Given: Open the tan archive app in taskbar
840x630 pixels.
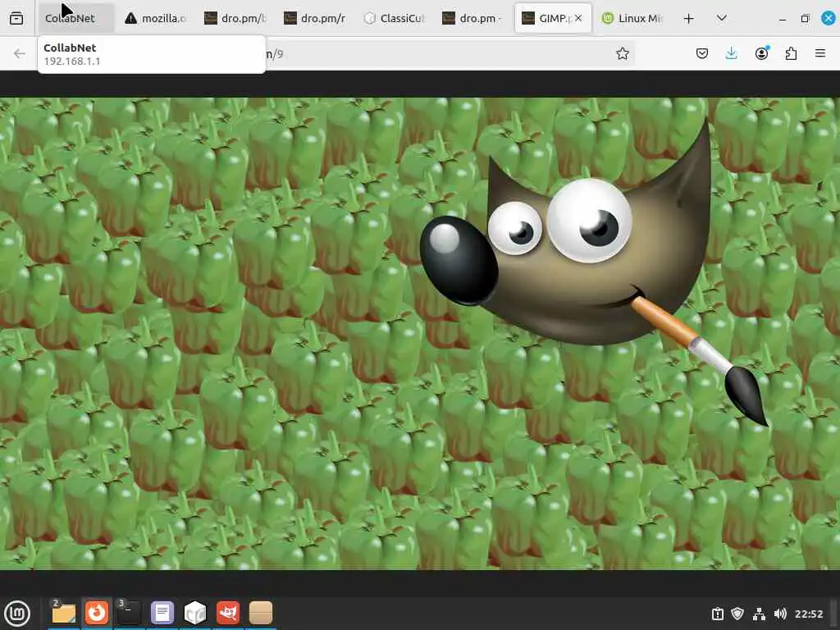Looking at the screenshot, I should click(261, 614).
